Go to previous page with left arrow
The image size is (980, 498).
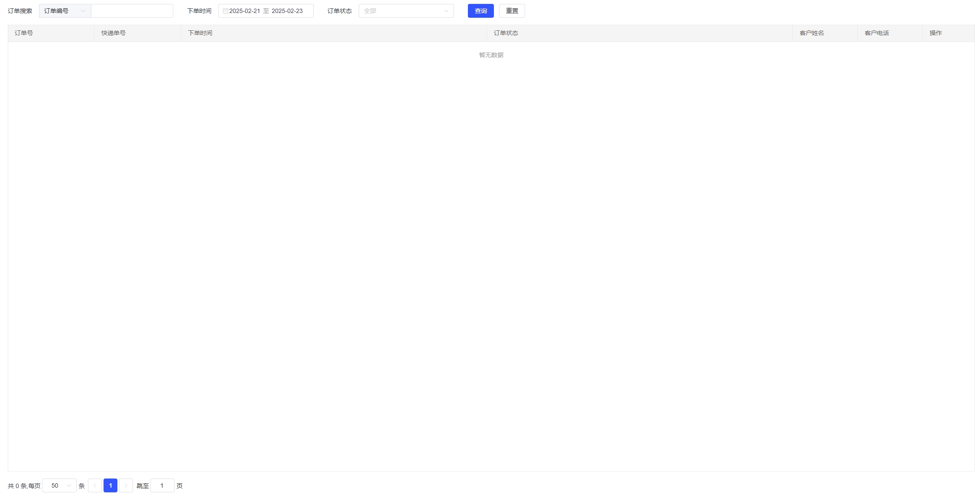click(95, 485)
